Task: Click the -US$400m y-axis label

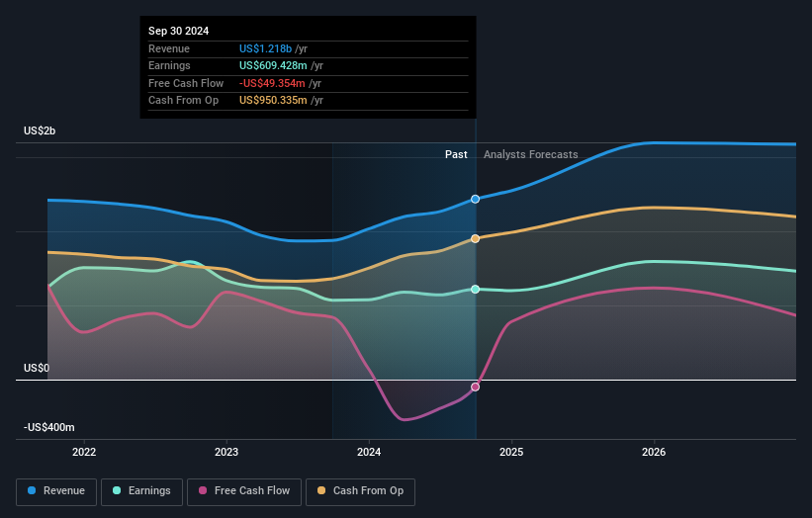Action: (49, 427)
